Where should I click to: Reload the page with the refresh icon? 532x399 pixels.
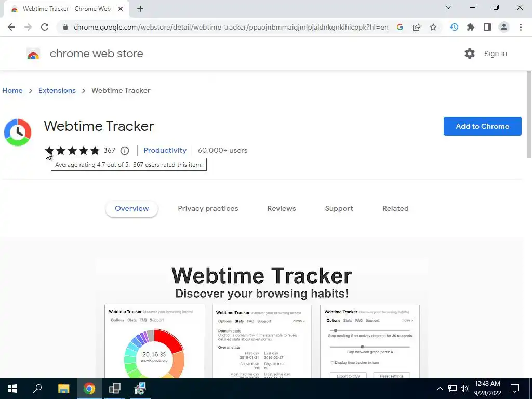tap(45, 27)
